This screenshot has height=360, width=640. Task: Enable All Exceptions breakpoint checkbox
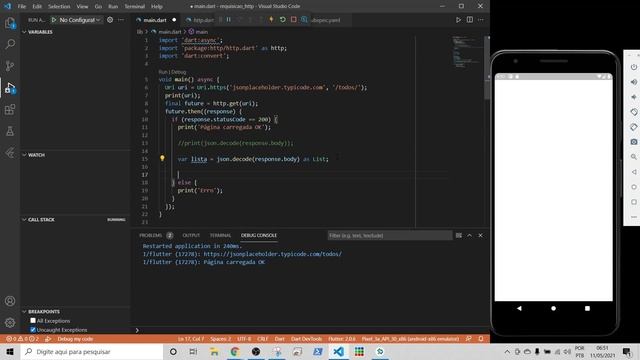pos(33,320)
